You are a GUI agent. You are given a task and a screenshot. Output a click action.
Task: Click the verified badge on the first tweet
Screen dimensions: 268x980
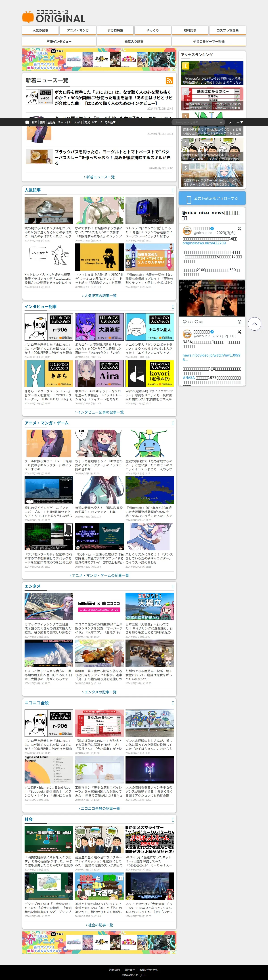click(212, 229)
